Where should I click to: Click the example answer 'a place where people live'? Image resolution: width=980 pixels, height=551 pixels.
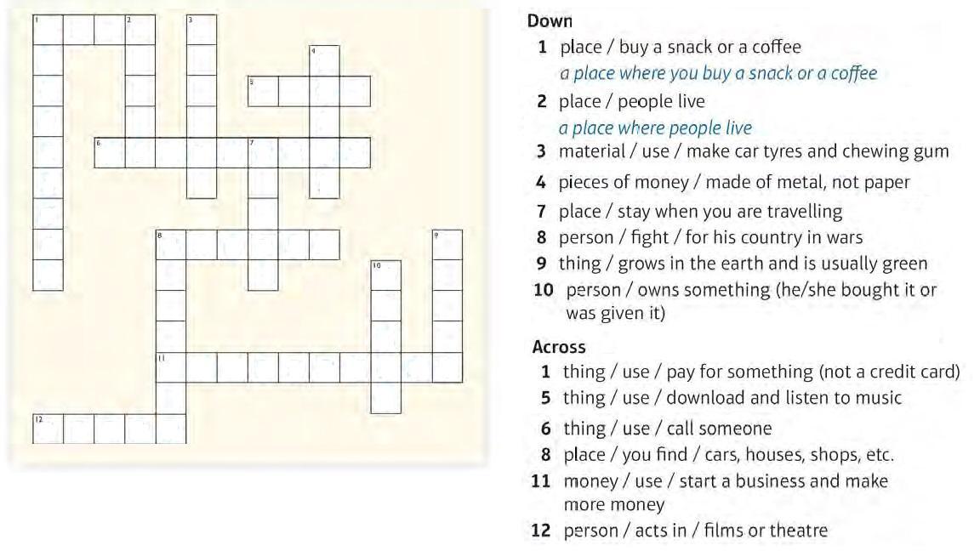click(x=655, y=128)
